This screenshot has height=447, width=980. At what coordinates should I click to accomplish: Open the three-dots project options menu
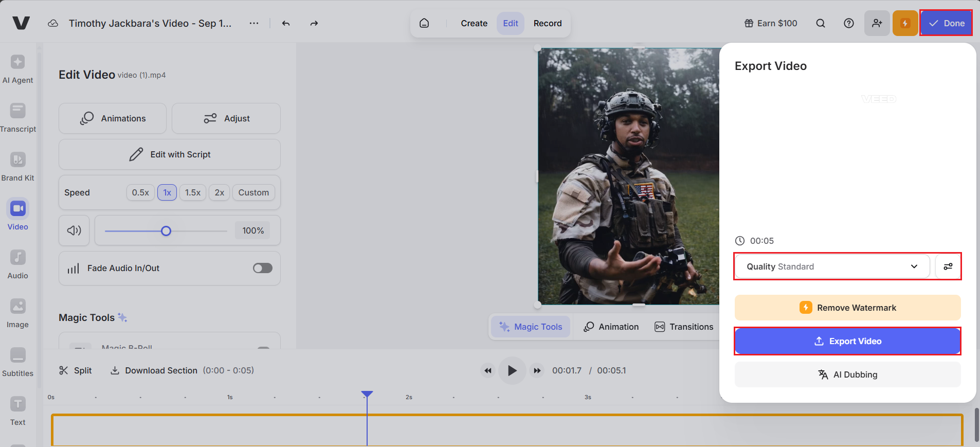pyautogui.click(x=254, y=23)
